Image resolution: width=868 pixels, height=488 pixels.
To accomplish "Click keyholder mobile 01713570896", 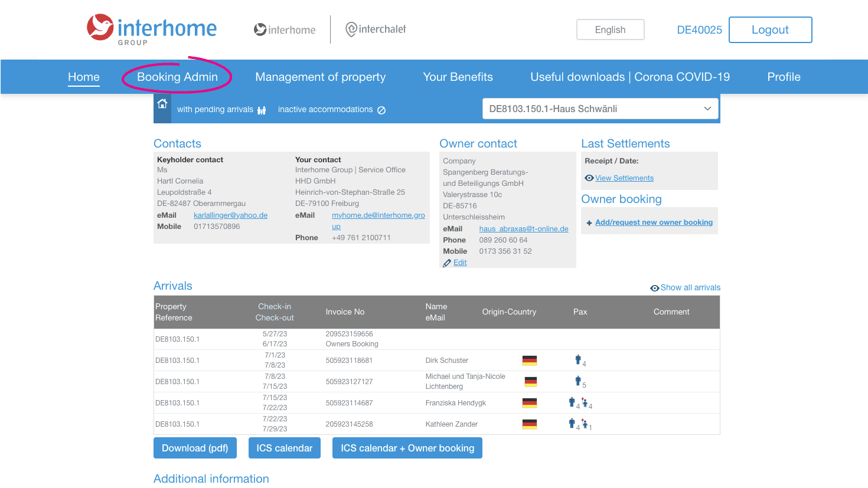I will point(217,227).
